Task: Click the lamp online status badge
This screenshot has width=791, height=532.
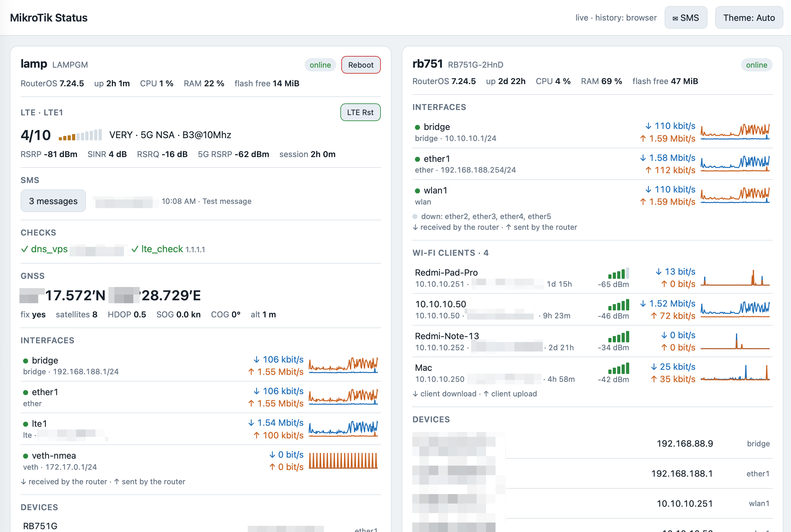Action: [x=320, y=65]
